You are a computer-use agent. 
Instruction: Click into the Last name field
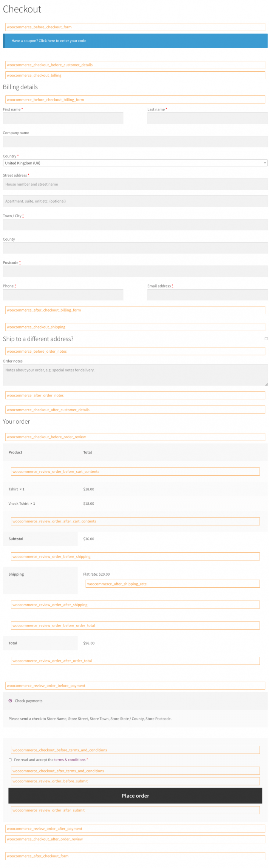pos(207,118)
